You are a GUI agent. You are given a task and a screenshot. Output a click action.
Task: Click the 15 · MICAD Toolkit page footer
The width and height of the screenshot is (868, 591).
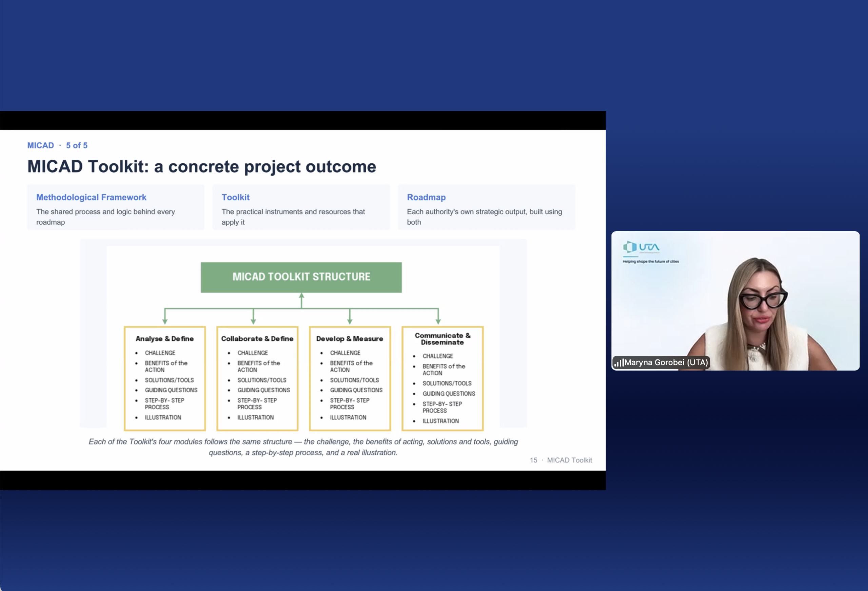click(560, 460)
